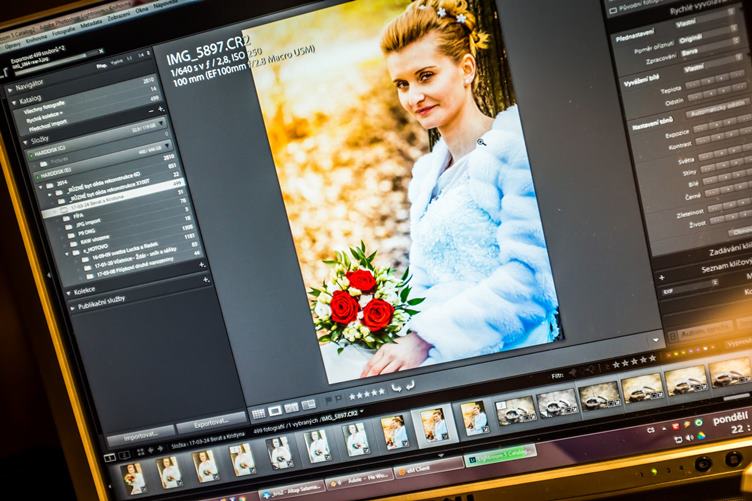
Task: Click the speaker volume tray icon
Action: [x=690, y=438]
